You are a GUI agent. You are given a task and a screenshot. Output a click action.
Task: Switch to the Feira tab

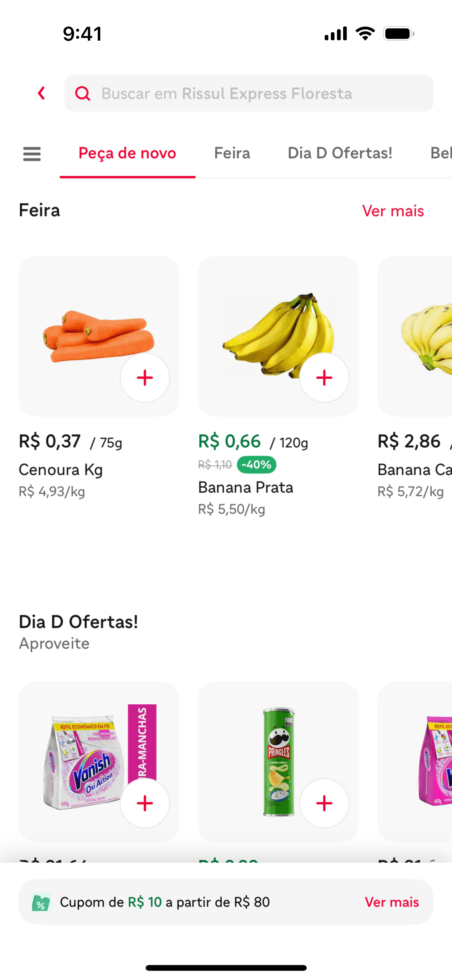(232, 153)
